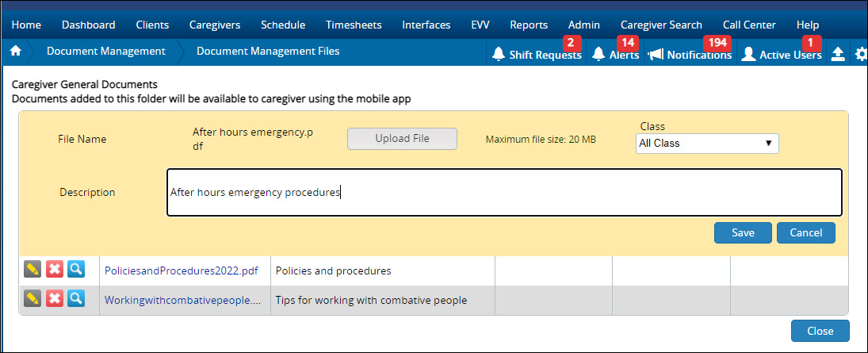Image resolution: width=868 pixels, height=353 pixels.
Task: Click the Upload File button
Action: click(x=402, y=139)
